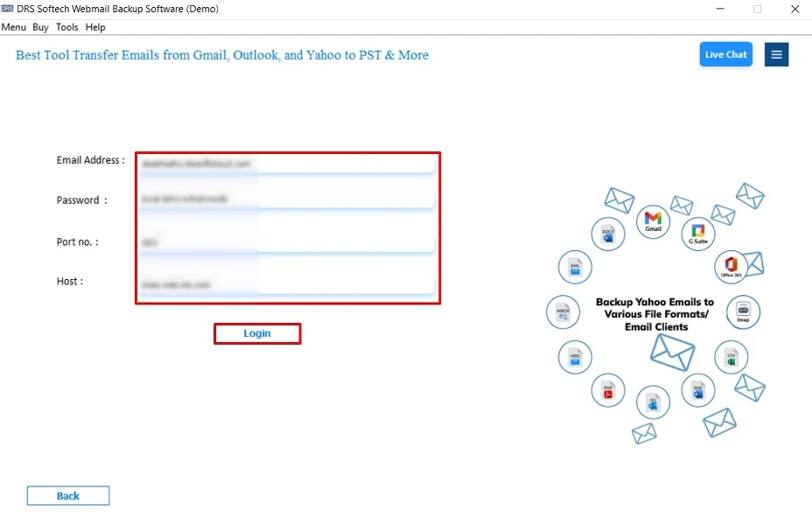
Task: Open the Help menu
Action: (x=94, y=27)
